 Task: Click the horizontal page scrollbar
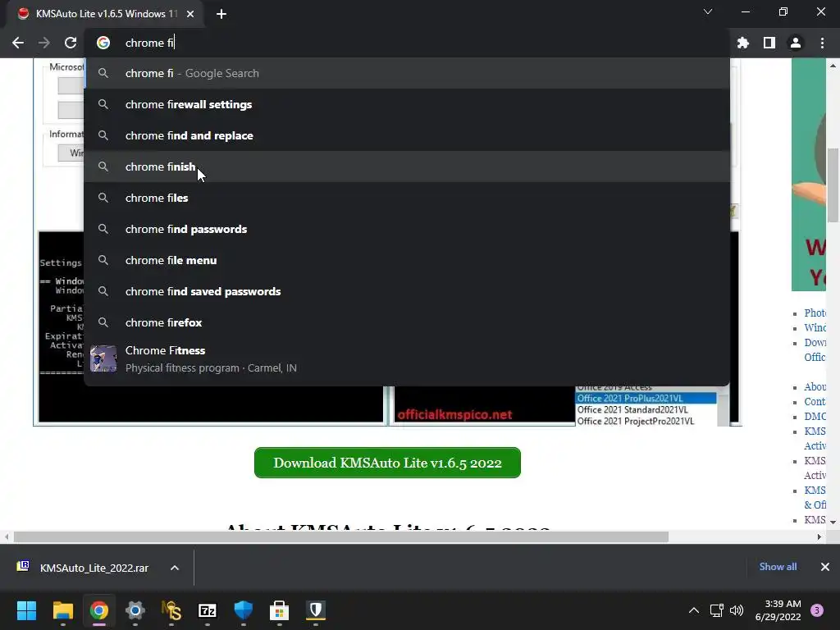(x=340, y=536)
